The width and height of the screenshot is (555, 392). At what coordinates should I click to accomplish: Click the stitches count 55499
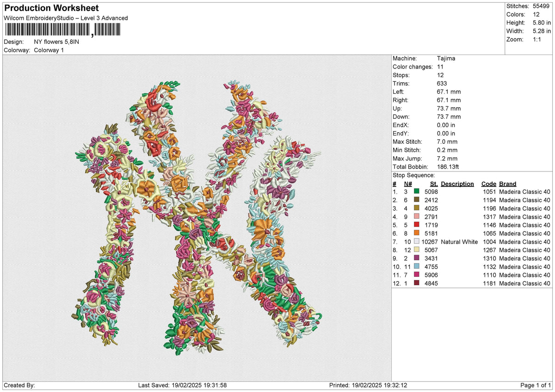click(x=542, y=6)
